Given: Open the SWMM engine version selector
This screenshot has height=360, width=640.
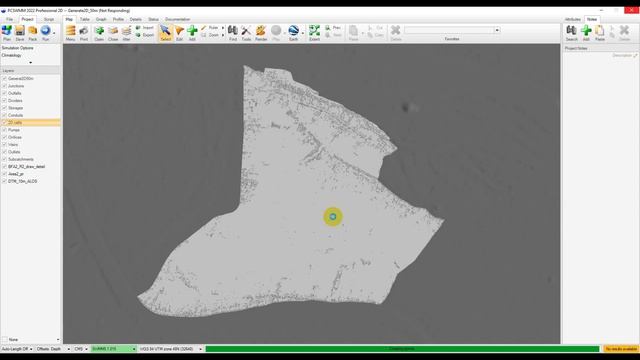Looking at the screenshot, I should (x=113, y=349).
